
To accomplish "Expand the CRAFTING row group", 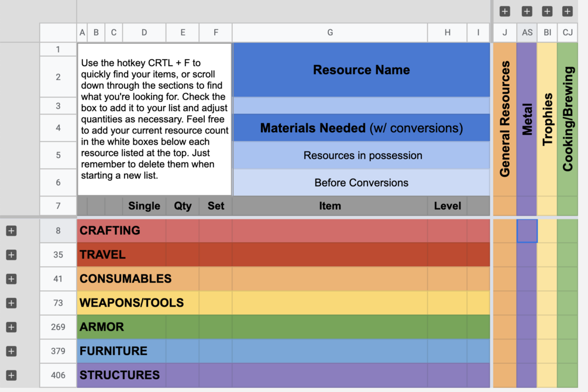I will [x=11, y=231].
